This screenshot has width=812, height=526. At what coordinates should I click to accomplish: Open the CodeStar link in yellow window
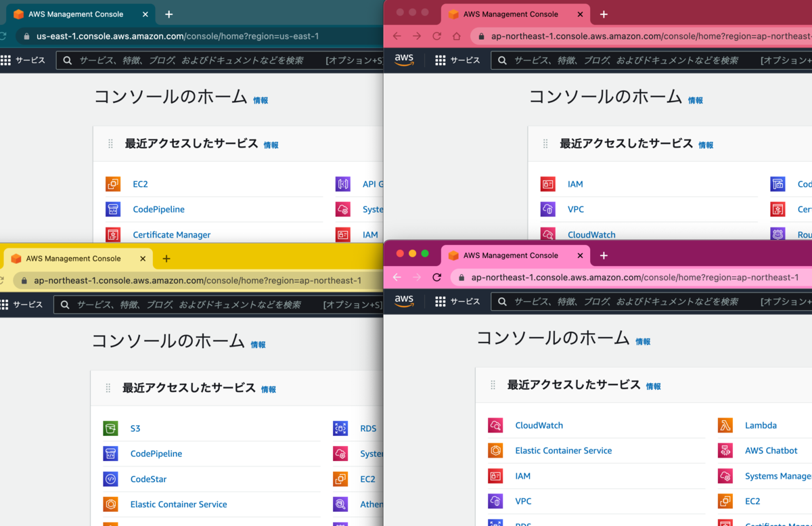tap(148, 479)
